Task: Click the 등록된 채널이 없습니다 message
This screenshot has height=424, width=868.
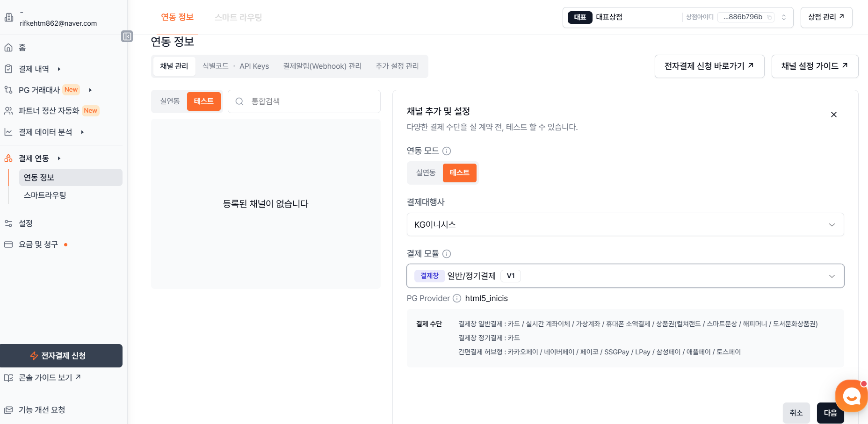Action: (266, 204)
